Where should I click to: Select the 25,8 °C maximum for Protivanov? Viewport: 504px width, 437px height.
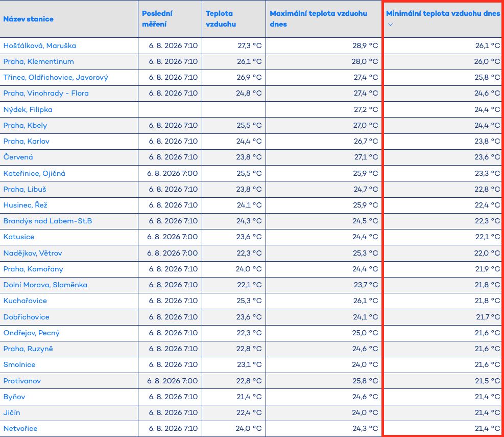coord(365,381)
